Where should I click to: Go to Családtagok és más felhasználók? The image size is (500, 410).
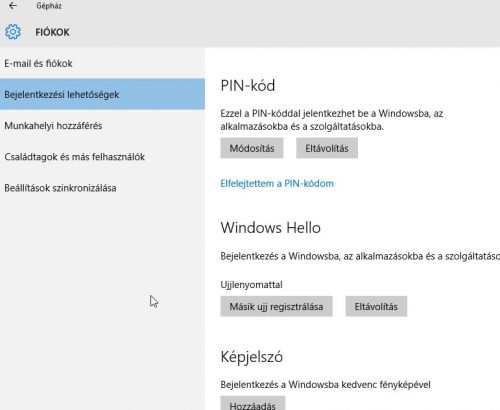tap(102, 157)
